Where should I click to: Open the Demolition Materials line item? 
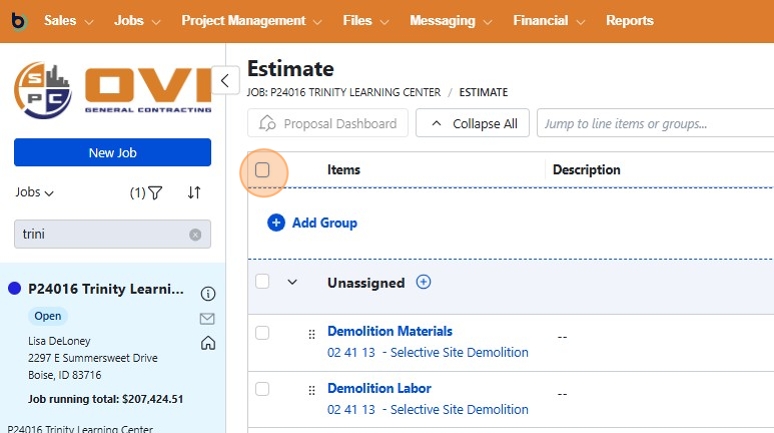pos(389,331)
